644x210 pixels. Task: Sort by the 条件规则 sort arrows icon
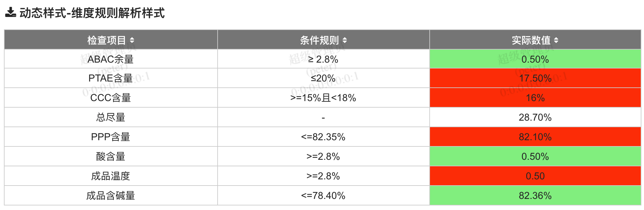click(x=345, y=40)
